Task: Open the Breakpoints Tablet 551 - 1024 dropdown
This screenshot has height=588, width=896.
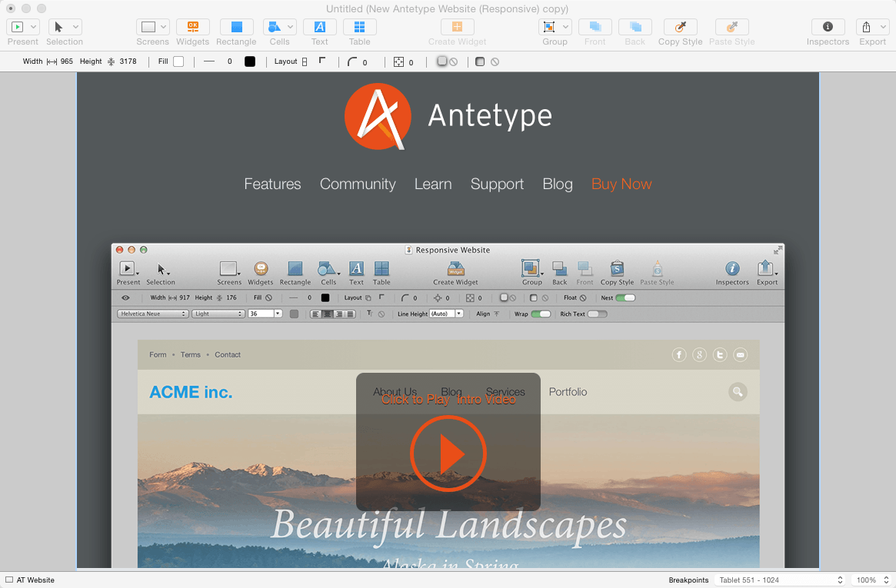Action: [x=781, y=580]
